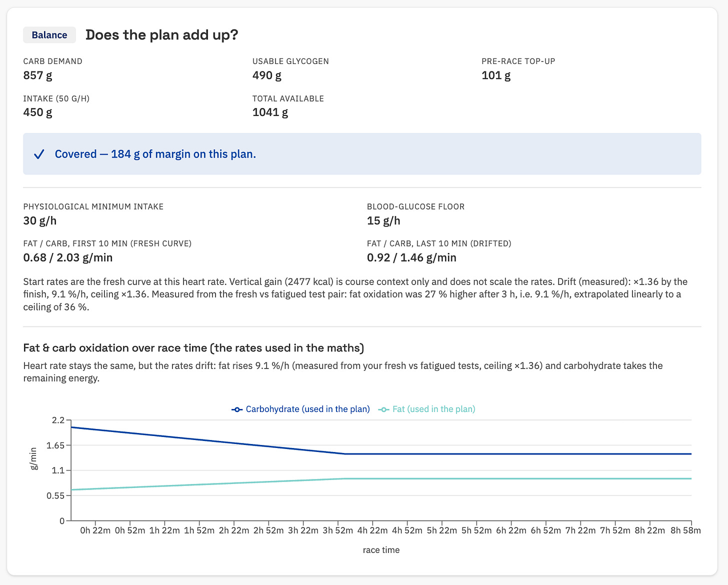
Task: Click the Carbohydrate (used in the plan) legend text
Action: [308, 409]
